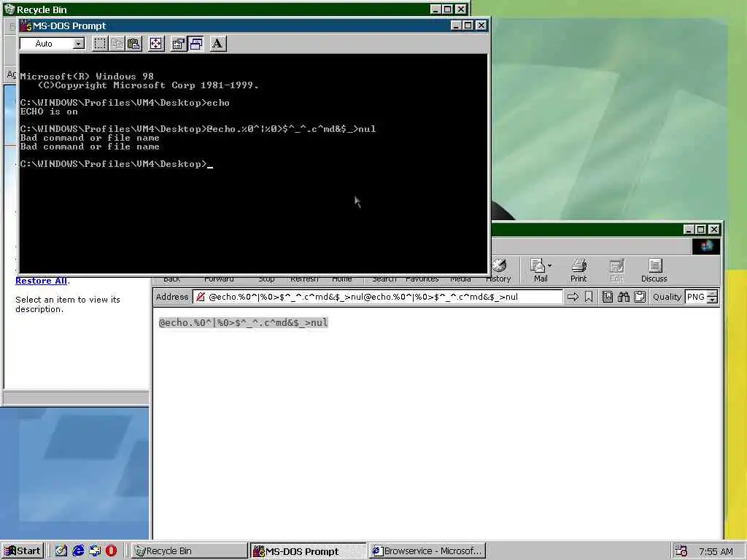Click the Recycle Bin title bar icon
This screenshot has width=747, height=560.
(9, 9)
